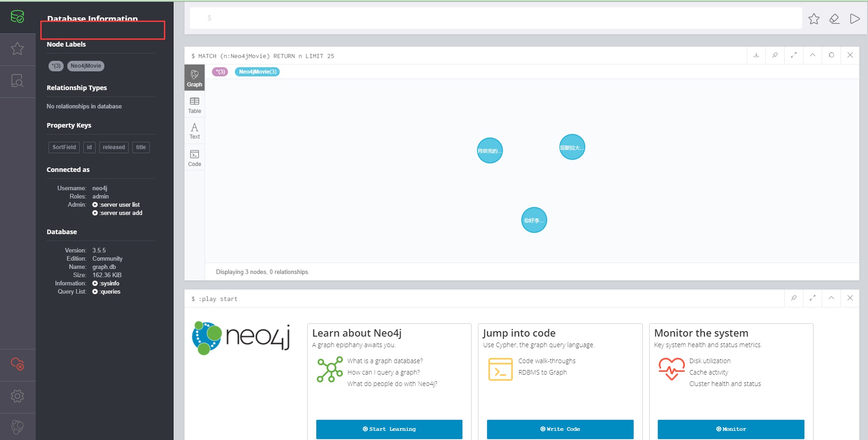Open the Neo4j Browser Settings gear
This screenshot has width=868, height=440.
[18, 396]
